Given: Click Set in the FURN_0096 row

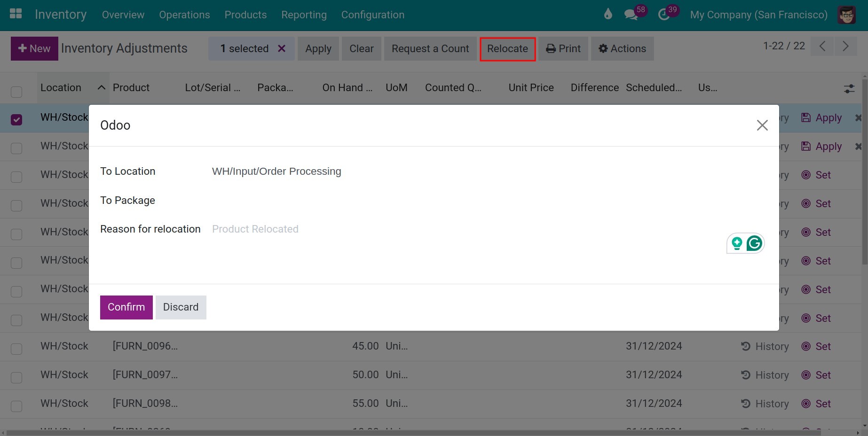Looking at the screenshot, I should coord(816,346).
